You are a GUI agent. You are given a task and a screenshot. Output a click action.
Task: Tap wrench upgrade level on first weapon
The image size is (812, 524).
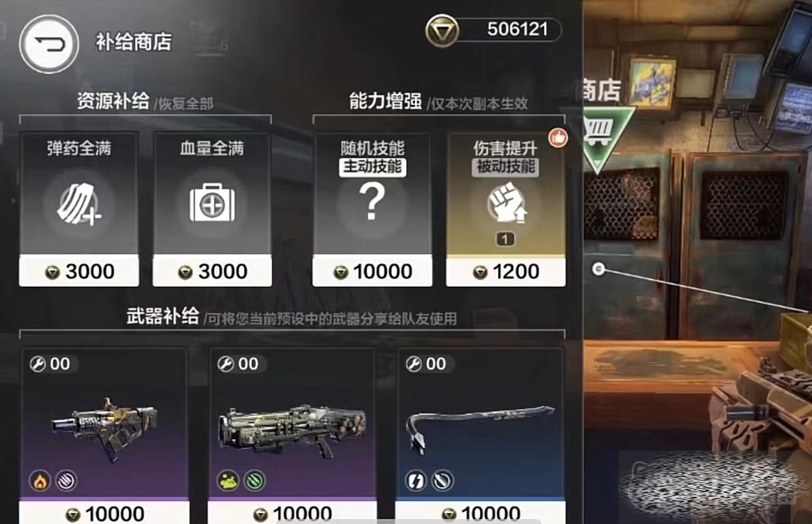51,364
